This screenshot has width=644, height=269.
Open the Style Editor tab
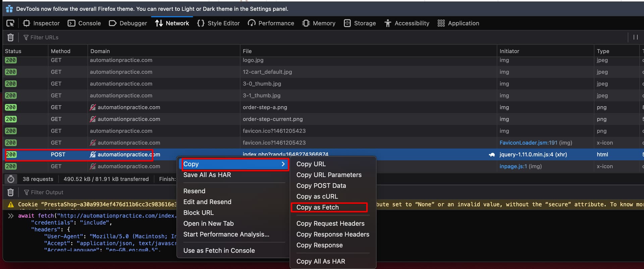tap(218, 23)
